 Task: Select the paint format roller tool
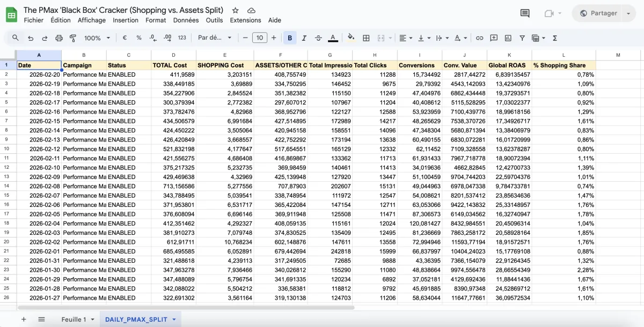tap(73, 38)
